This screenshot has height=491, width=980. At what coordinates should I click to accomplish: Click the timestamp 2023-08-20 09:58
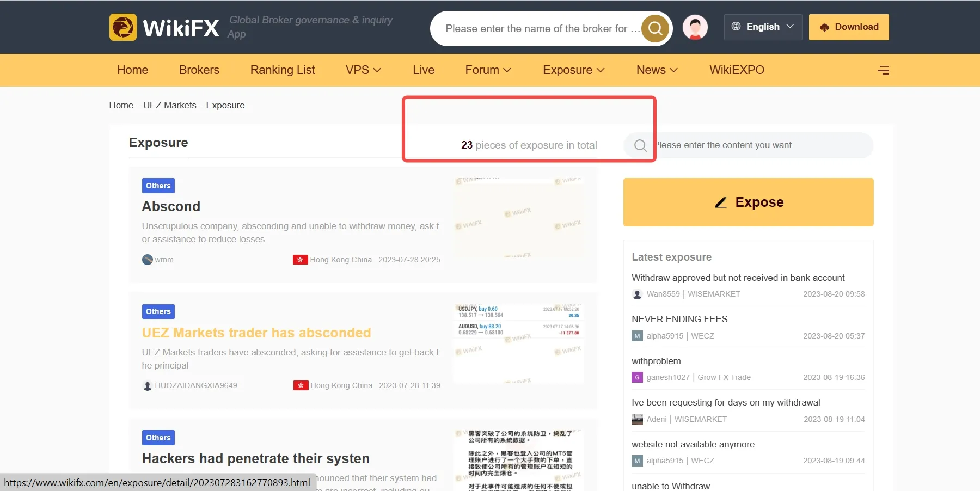[x=834, y=294]
